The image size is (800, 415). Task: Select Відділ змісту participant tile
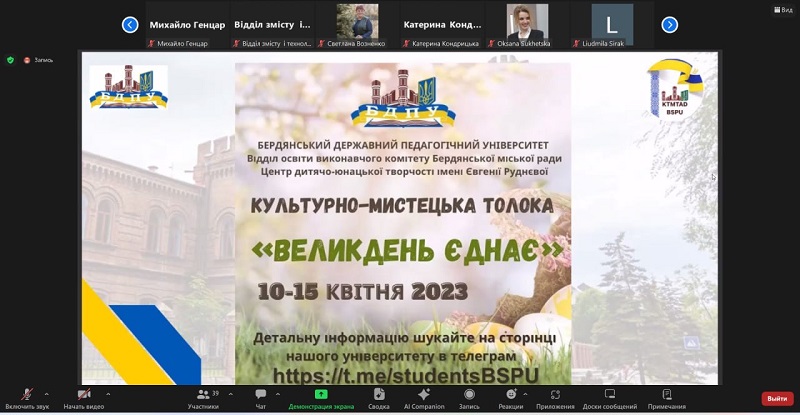click(x=272, y=25)
